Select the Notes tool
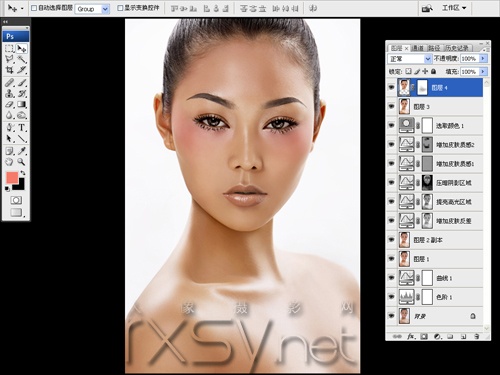500x375 pixels. pyautogui.click(x=10, y=151)
